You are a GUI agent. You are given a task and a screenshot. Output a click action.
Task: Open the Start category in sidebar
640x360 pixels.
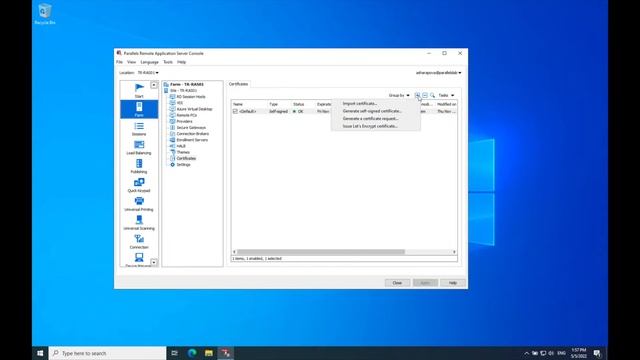139,90
